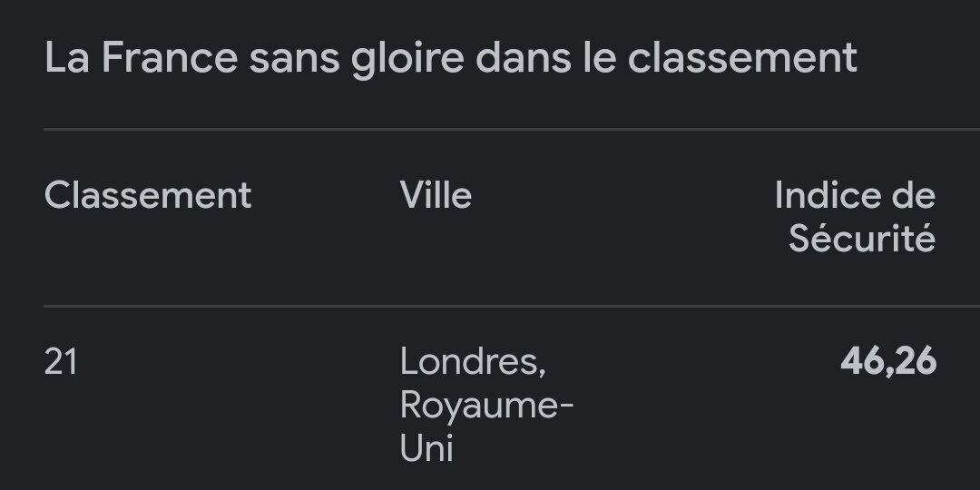Image resolution: width=980 pixels, height=490 pixels.
Task: Click the heading La France sans gloire
Action: pos(451,59)
